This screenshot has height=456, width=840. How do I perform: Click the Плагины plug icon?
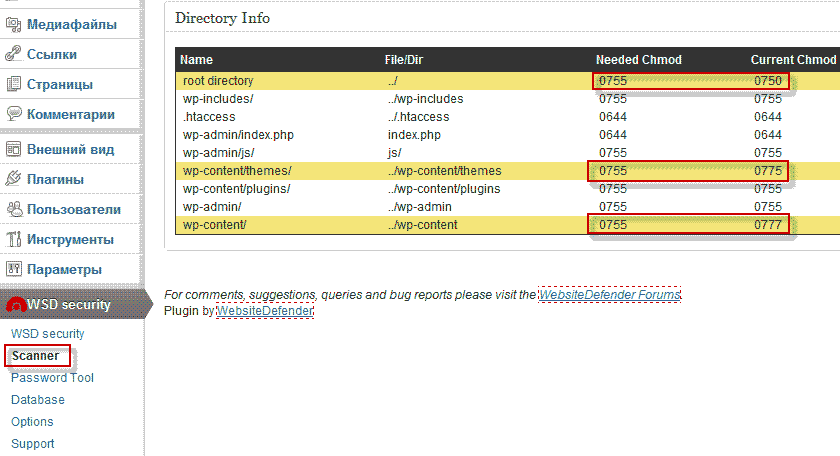coord(14,179)
